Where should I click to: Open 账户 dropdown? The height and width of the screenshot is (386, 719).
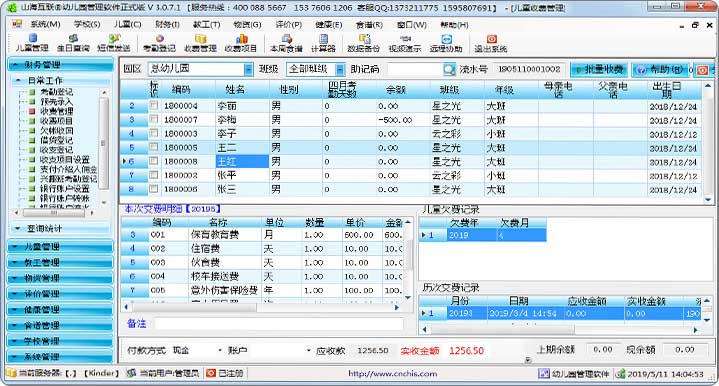309,350
